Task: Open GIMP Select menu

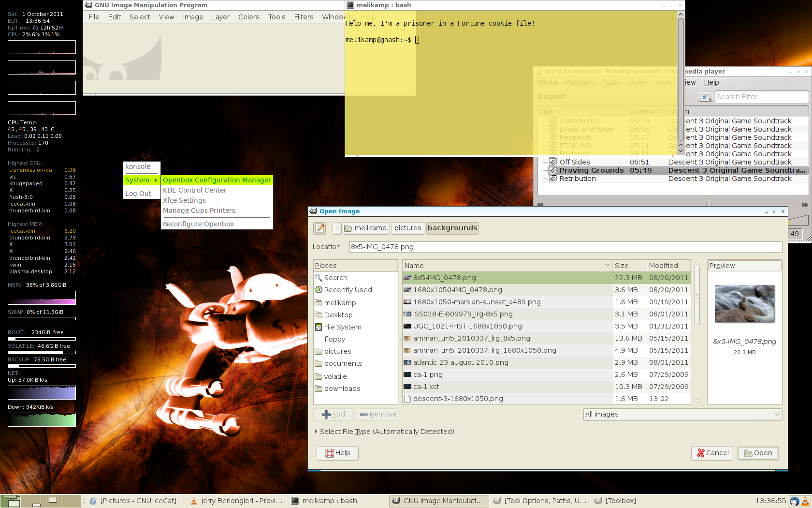Action: [140, 17]
